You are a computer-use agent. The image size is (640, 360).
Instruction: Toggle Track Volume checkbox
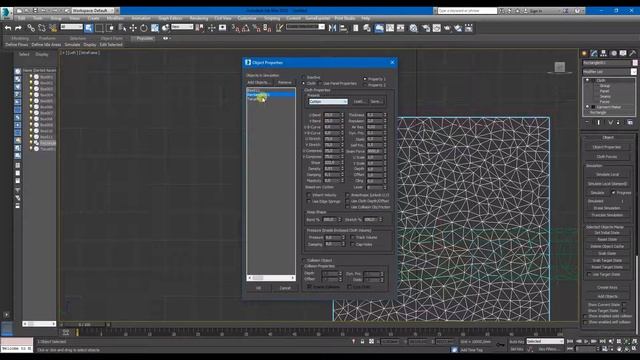(x=352, y=237)
